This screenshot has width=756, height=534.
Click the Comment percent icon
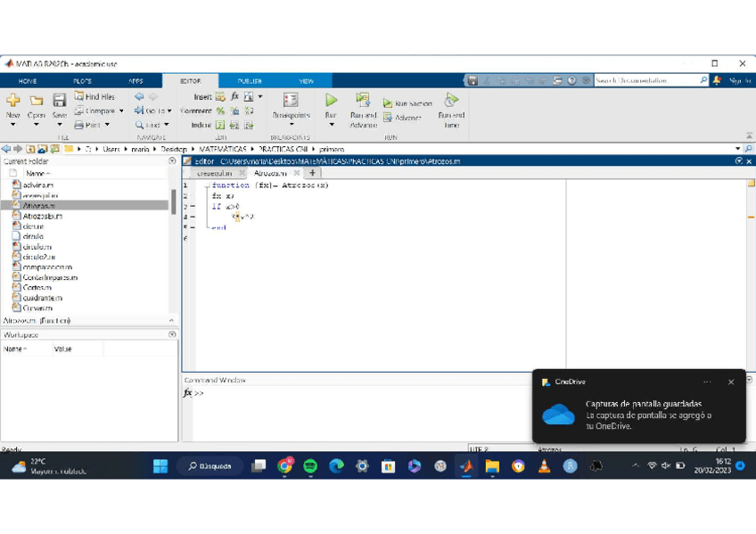(220, 111)
